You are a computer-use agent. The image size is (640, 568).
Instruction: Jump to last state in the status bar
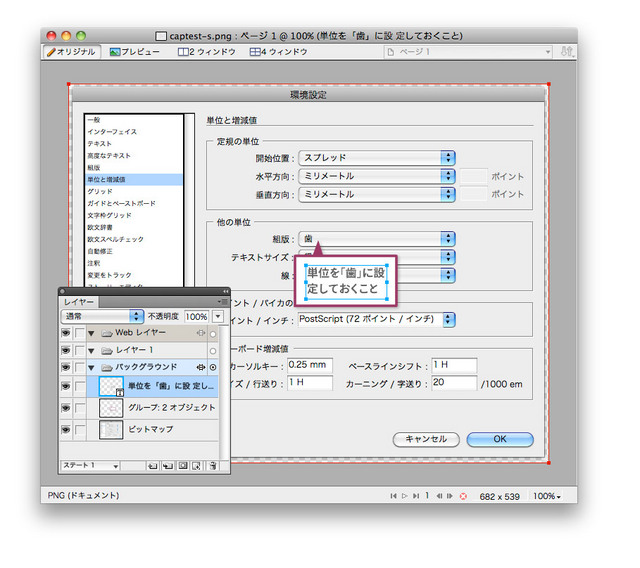click(x=416, y=496)
